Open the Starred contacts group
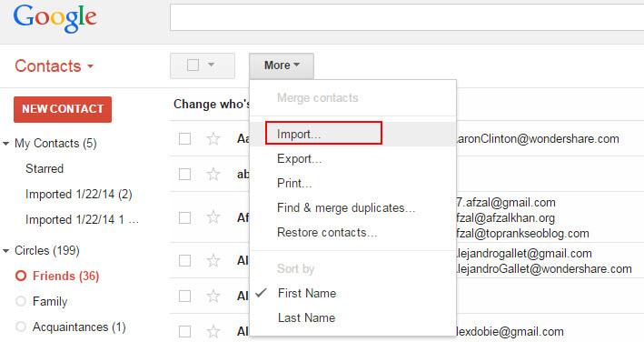This screenshot has height=342, width=644. pos(45,168)
